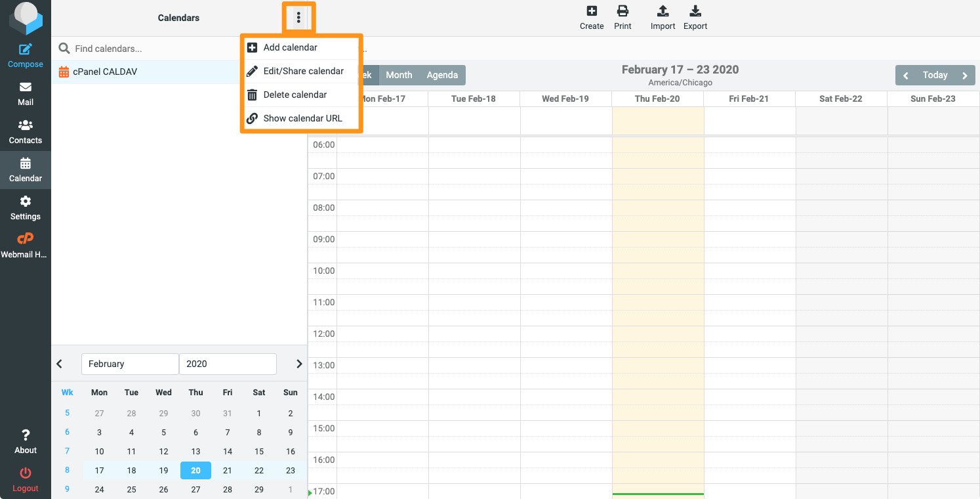
Task: Open the 2020 year dropdown
Action: pyautogui.click(x=228, y=364)
